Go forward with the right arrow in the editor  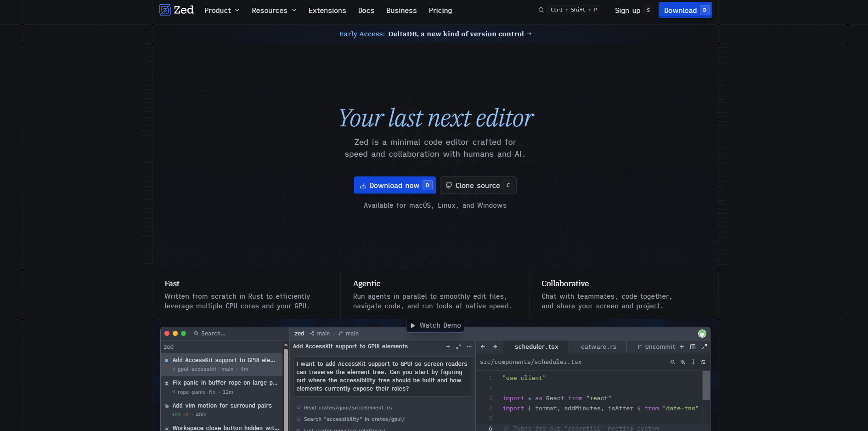click(495, 347)
